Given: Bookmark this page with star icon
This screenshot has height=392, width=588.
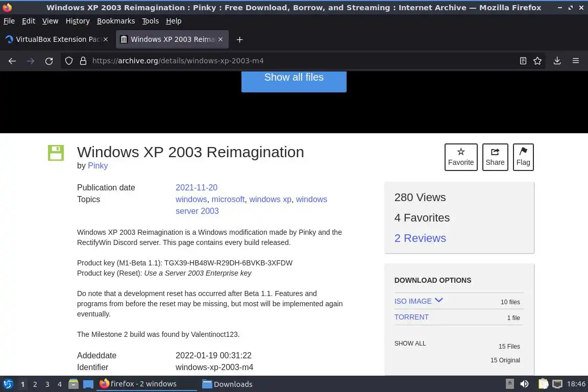Looking at the screenshot, I should pyautogui.click(x=537, y=61).
